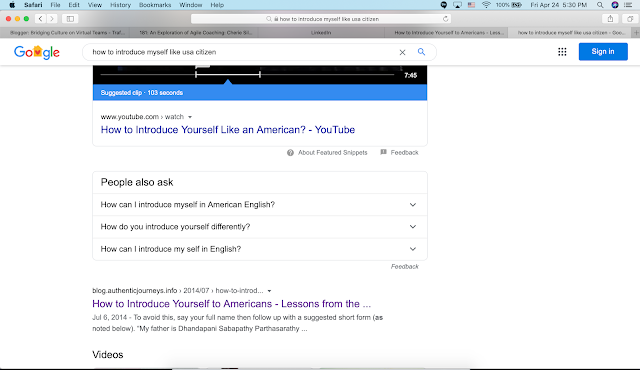Click the video clip timeline progress bar
Image resolution: width=640 pixels, height=370 pixels.
[247, 75]
